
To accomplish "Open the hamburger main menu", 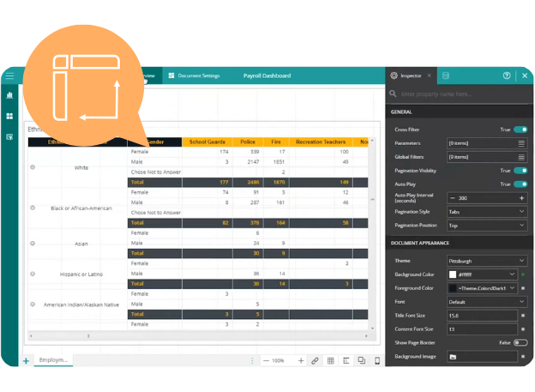I will [9, 75].
